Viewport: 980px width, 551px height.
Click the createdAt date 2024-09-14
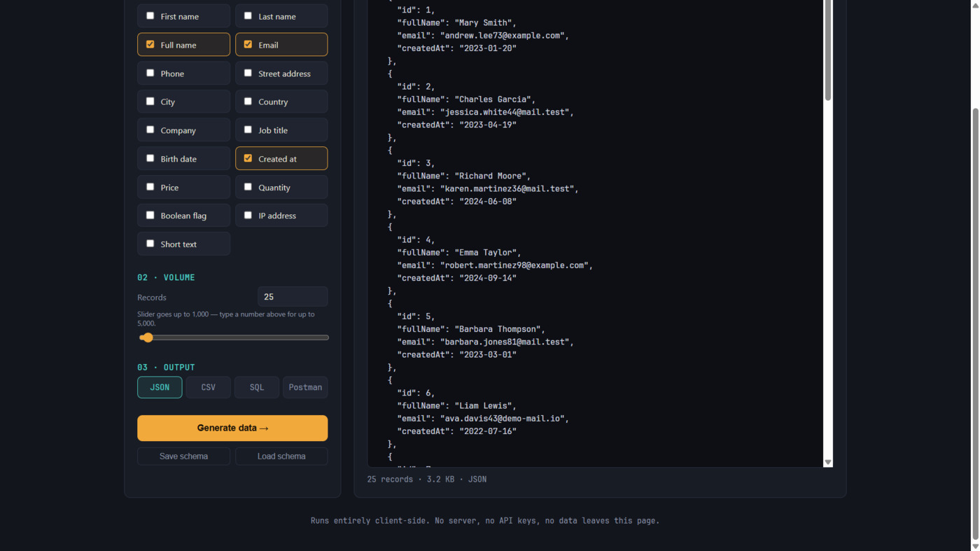[x=488, y=278]
